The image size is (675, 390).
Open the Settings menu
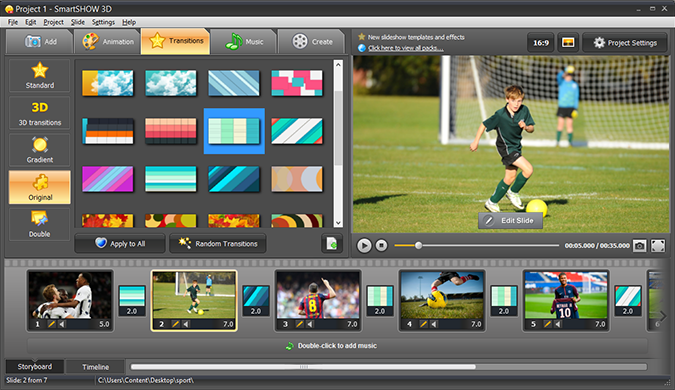(103, 22)
